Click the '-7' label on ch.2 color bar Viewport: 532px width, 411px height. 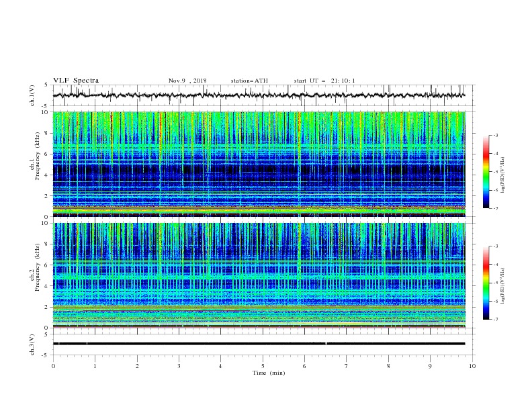495,320
